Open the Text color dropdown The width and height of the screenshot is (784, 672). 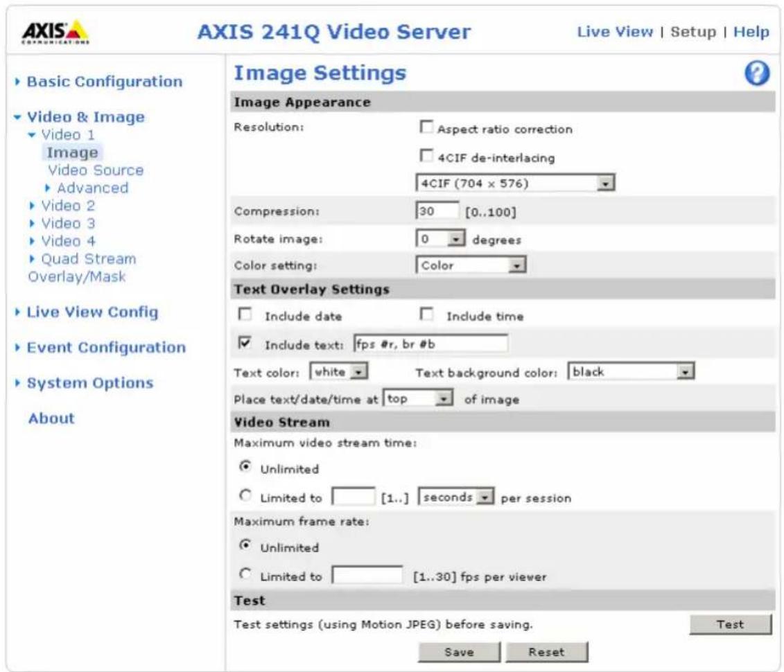tap(338, 372)
